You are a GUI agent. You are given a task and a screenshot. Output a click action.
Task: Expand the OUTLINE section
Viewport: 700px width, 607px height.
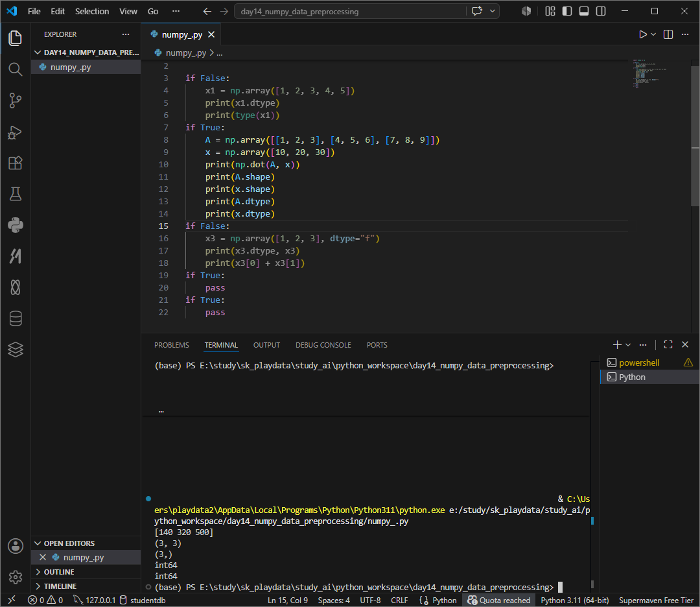(86, 572)
